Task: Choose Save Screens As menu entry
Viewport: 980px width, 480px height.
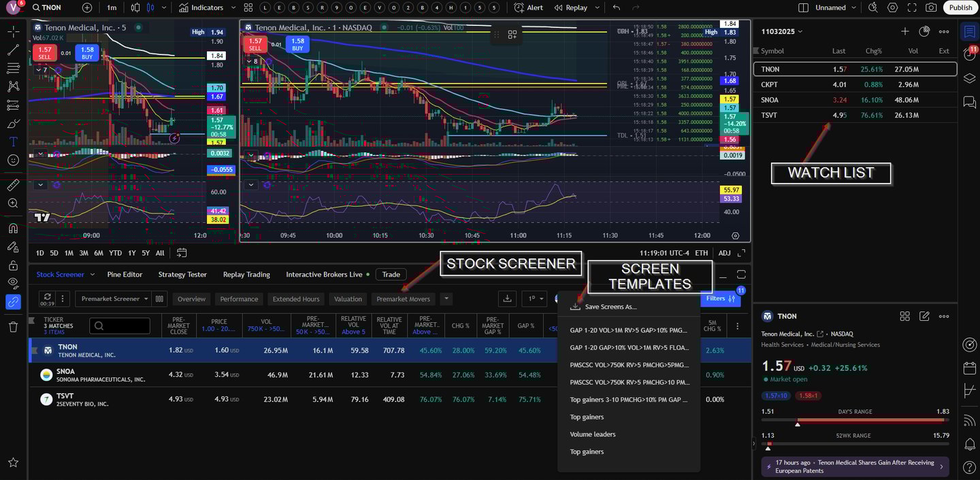Action: tap(628, 307)
